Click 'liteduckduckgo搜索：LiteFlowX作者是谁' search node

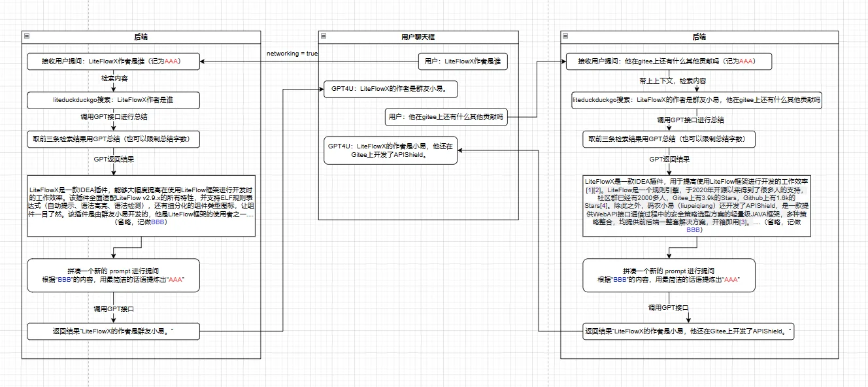(x=113, y=101)
